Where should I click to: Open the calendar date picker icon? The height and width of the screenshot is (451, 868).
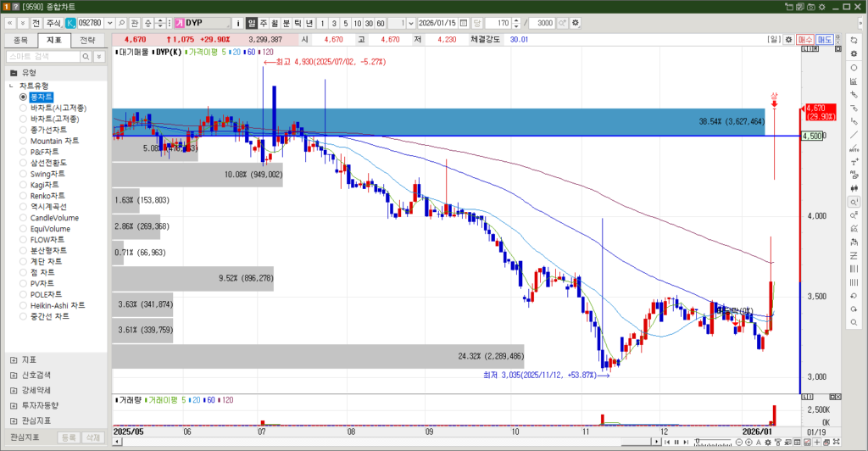464,23
